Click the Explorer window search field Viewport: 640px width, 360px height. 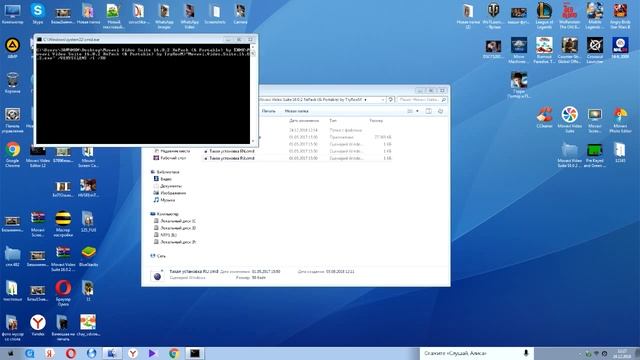coord(422,100)
